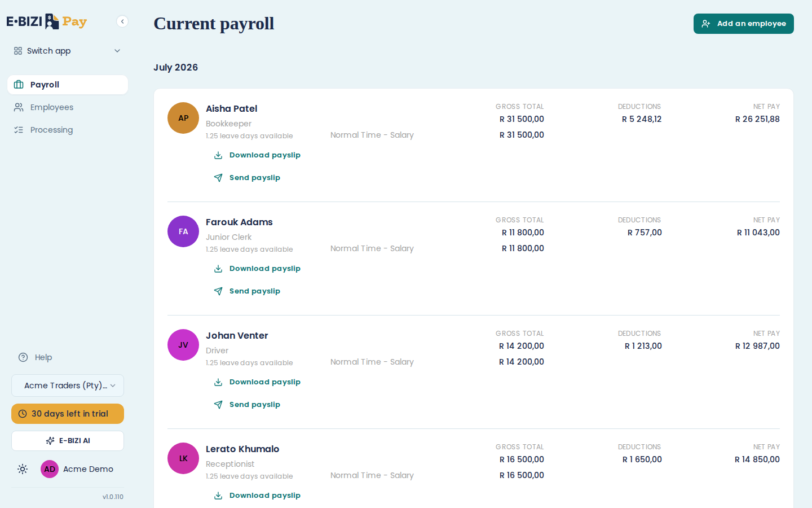Click the Payroll briefcase icon
Viewport: 812px width, 508px height.
coord(19,85)
